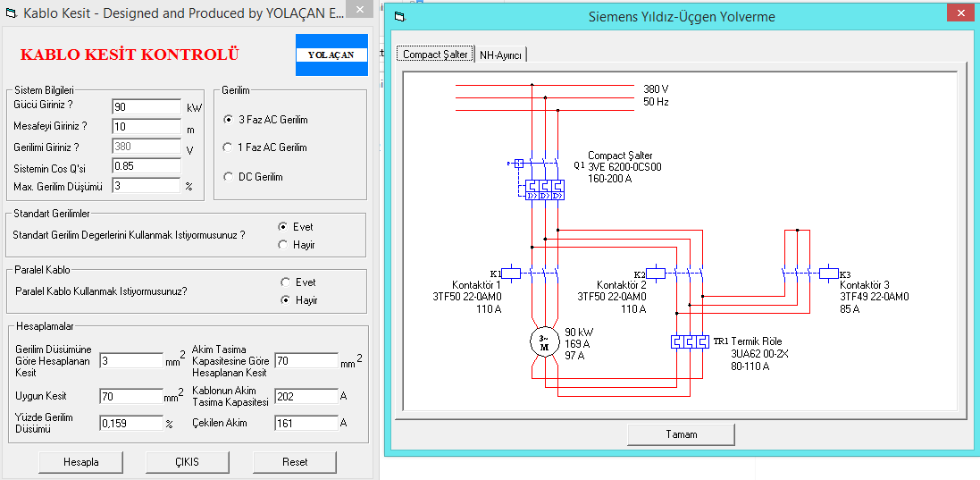Image resolution: width=980 pixels, height=480 pixels.
Task: Choose Evet for Standart Gerilimler
Action: (x=283, y=227)
